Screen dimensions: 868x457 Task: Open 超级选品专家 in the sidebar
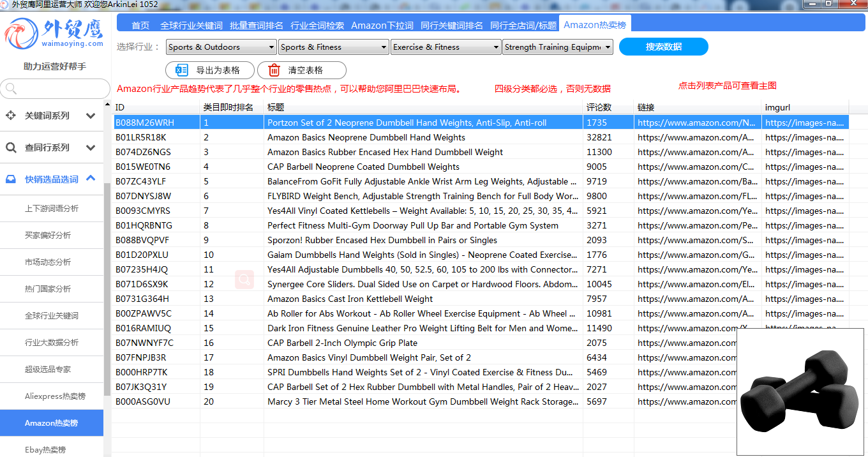(x=52, y=370)
